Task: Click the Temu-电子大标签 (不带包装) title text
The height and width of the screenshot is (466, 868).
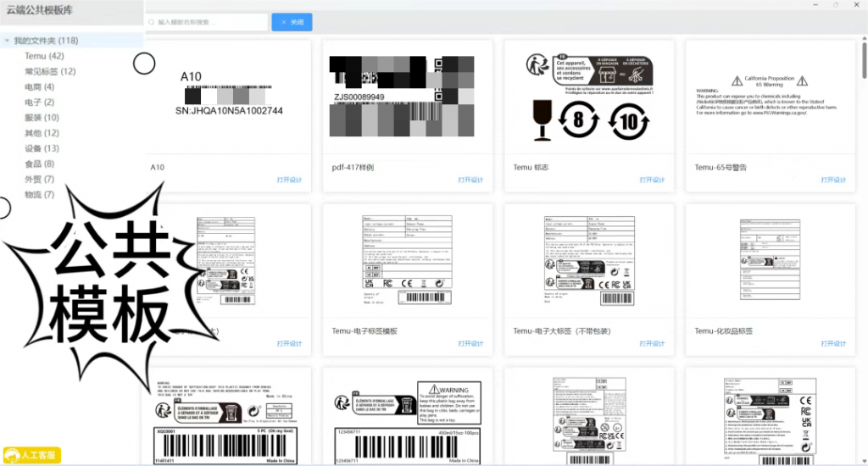Action: (561, 331)
